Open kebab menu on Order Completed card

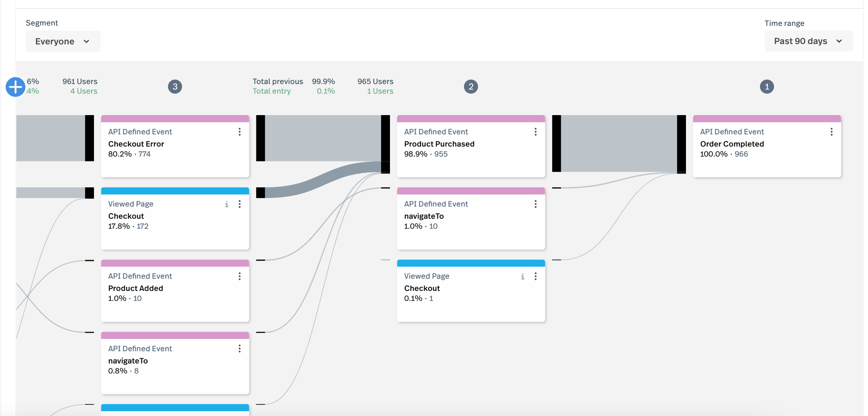(x=831, y=132)
